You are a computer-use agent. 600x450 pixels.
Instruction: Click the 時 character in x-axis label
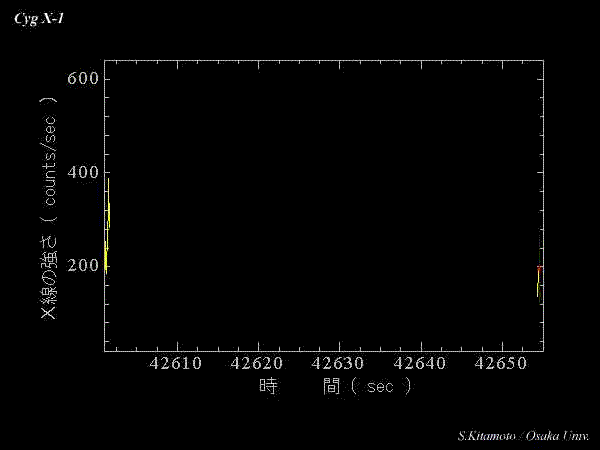[267, 386]
